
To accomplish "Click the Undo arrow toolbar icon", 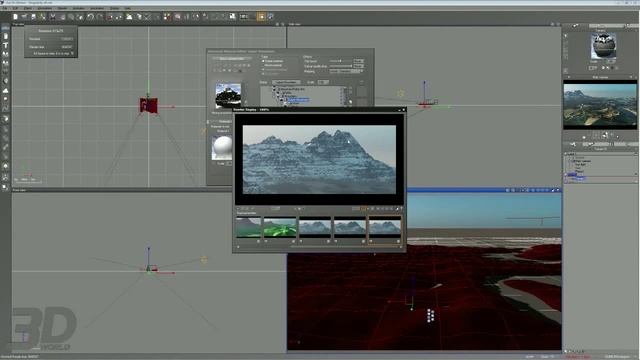I will point(90,17).
